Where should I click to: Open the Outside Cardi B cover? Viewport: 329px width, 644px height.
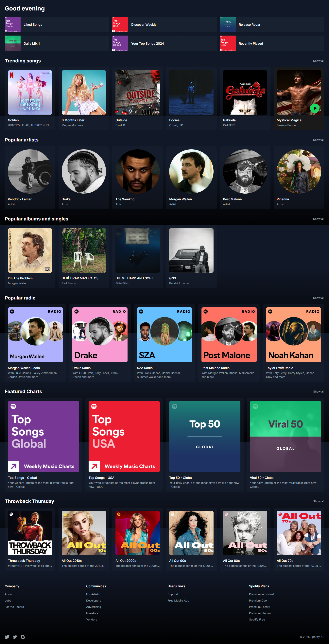point(138,92)
